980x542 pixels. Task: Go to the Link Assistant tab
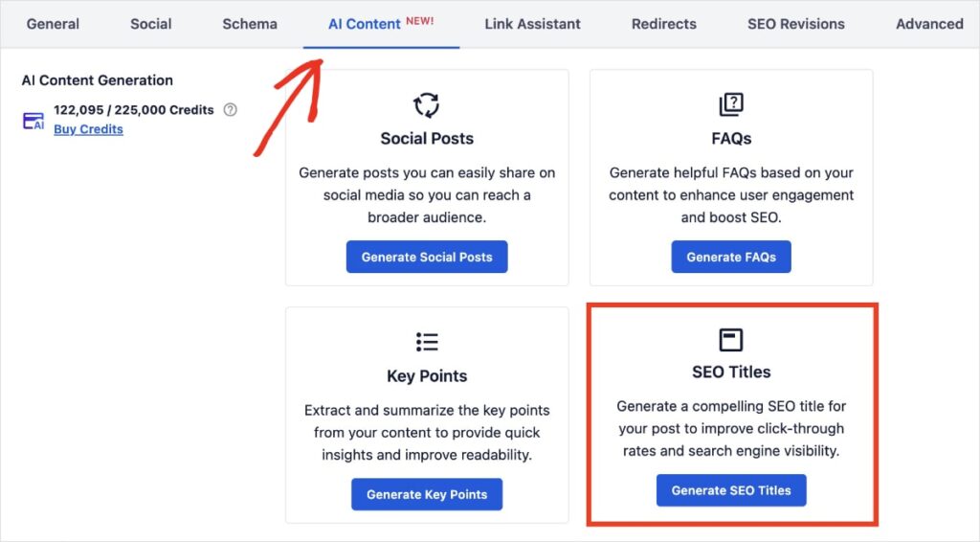pyautogui.click(x=532, y=24)
